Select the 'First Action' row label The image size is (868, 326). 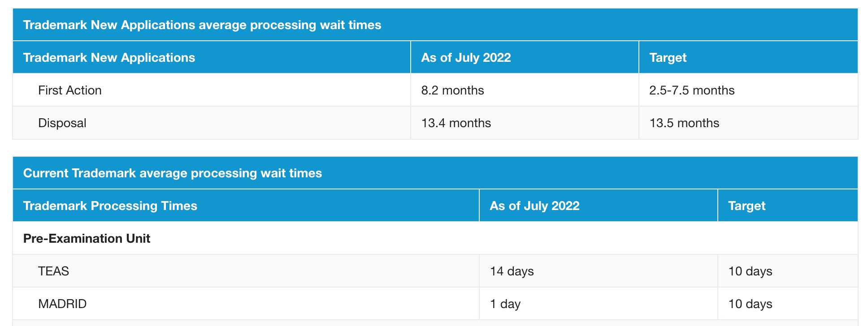[70, 90]
